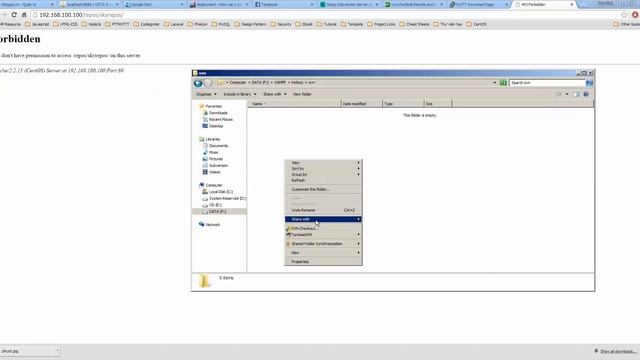Select the Downloads folder icon in Favorites
Viewport: 640px width, 360px height.
[x=205, y=113]
